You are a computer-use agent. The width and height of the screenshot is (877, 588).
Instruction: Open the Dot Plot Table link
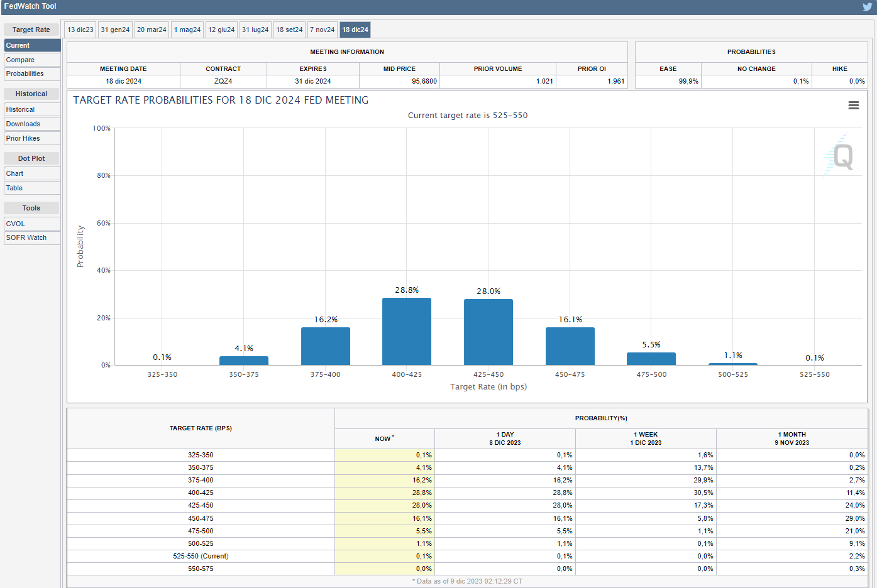click(32, 188)
